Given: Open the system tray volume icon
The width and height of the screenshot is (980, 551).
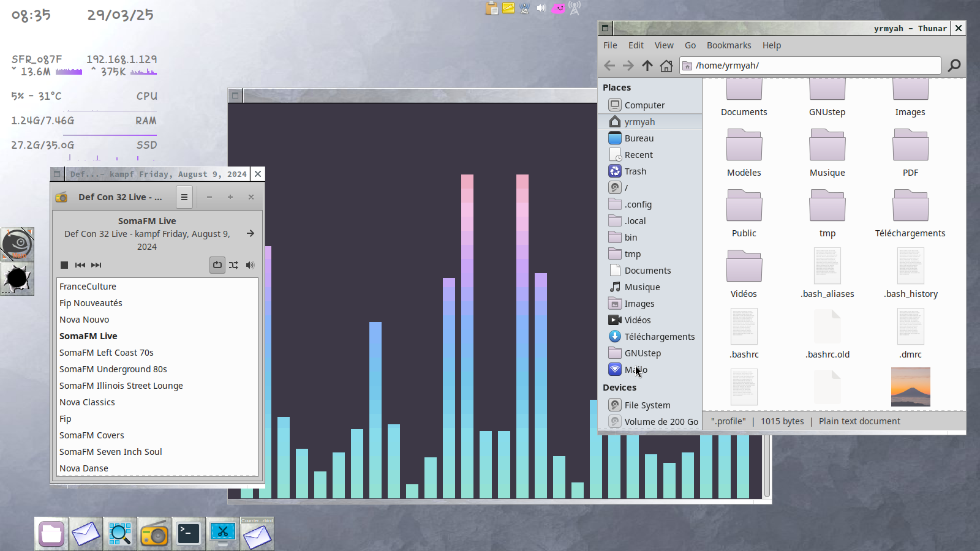Looking at the screenshot, I should pyautogui.click(x=541, y=8).
